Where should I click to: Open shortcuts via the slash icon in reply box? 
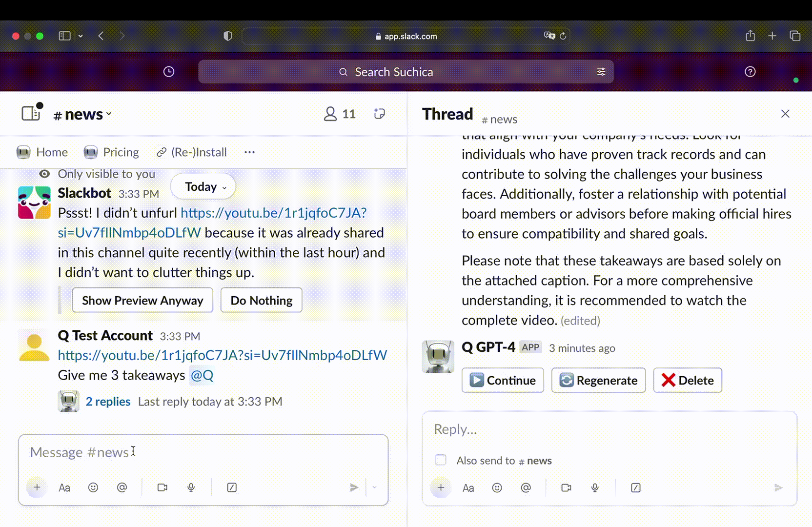click(635, 487)
